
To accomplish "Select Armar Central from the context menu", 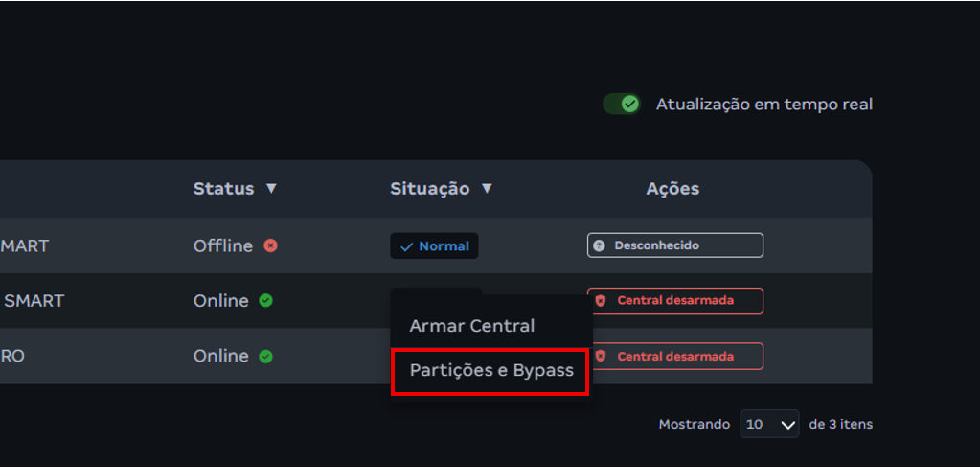I will pyautogui.click(x=471, y=326).
